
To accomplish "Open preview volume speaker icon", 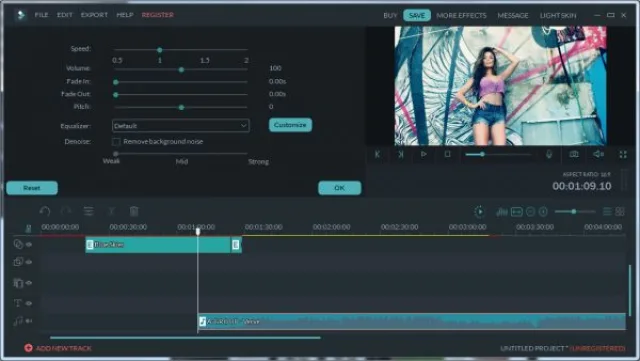I will (x=598, y=154).
